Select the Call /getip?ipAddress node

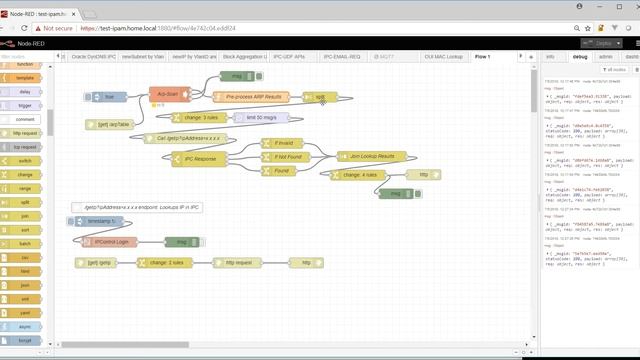[x=186, y=138]
